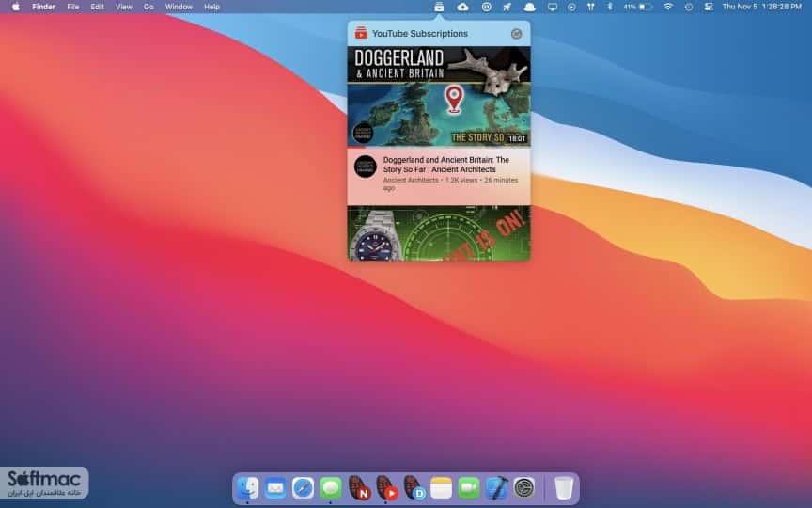Open Mail from the Dock
812x508 pixels.
(x=275, y=488)
